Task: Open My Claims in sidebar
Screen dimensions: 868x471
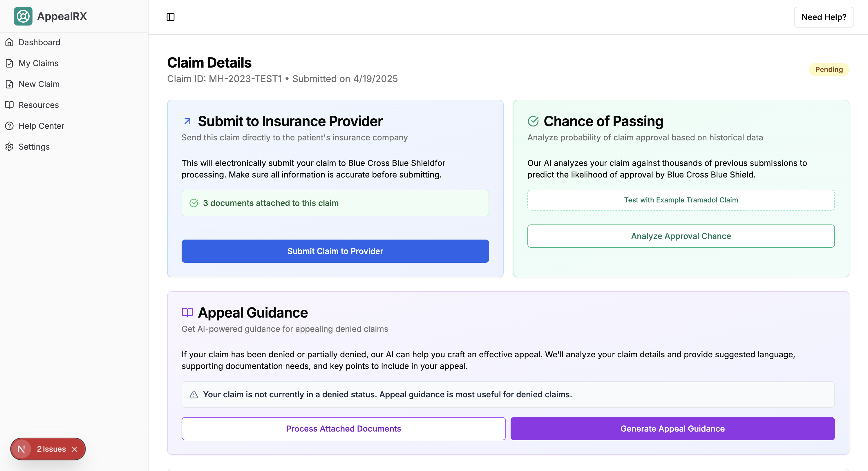Action: 38,63
